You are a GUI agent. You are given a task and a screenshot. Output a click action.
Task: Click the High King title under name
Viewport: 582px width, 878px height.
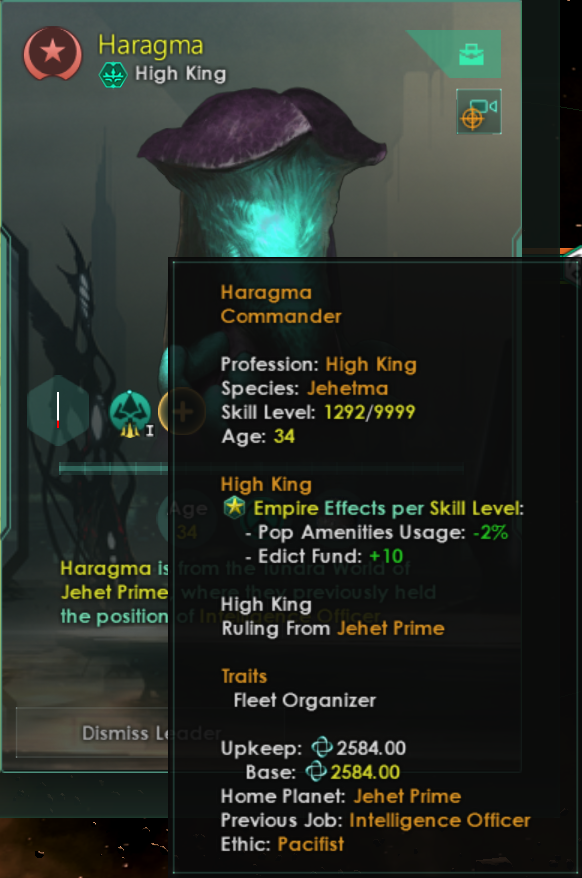180,74
